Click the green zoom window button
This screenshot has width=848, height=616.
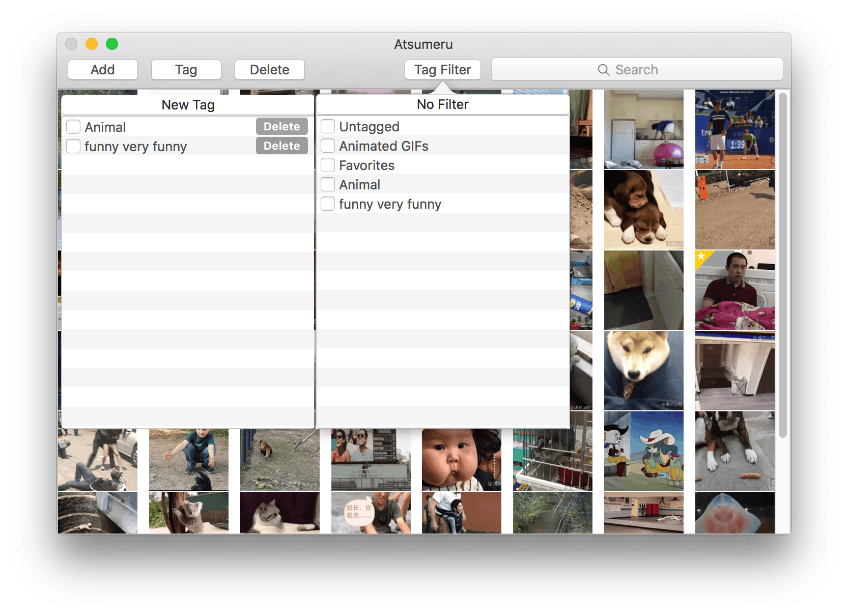pyautogui.click(x=112, y=44)
